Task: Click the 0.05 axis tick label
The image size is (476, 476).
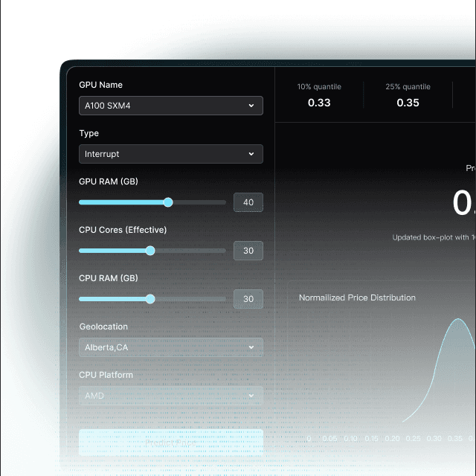Action: point(329,438)
